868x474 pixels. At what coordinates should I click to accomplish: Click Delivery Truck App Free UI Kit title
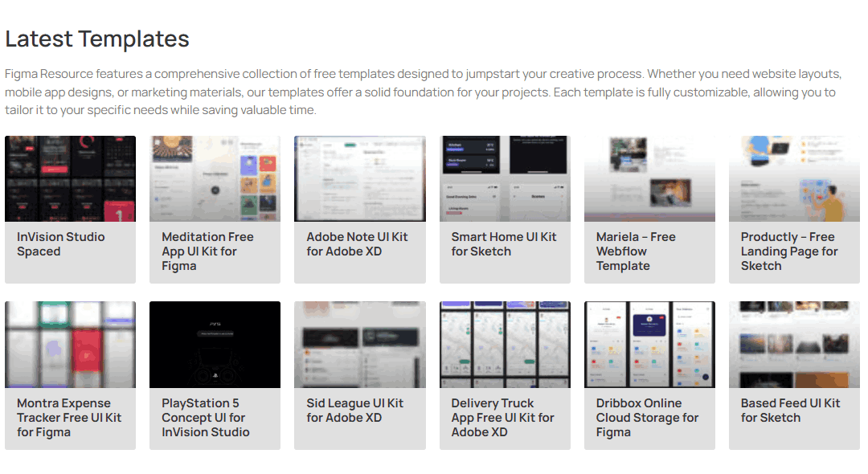[x=502, y=418]
